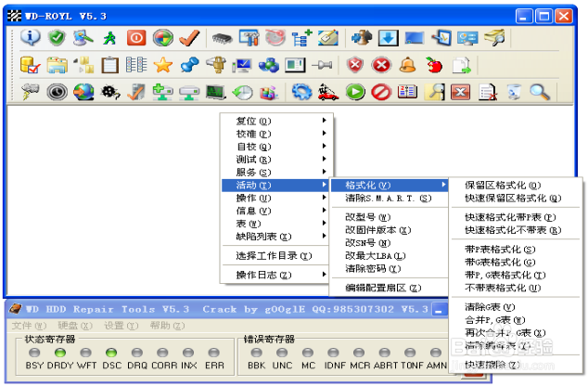Open the 校准 (P) submenu

[x=275, y=134]
